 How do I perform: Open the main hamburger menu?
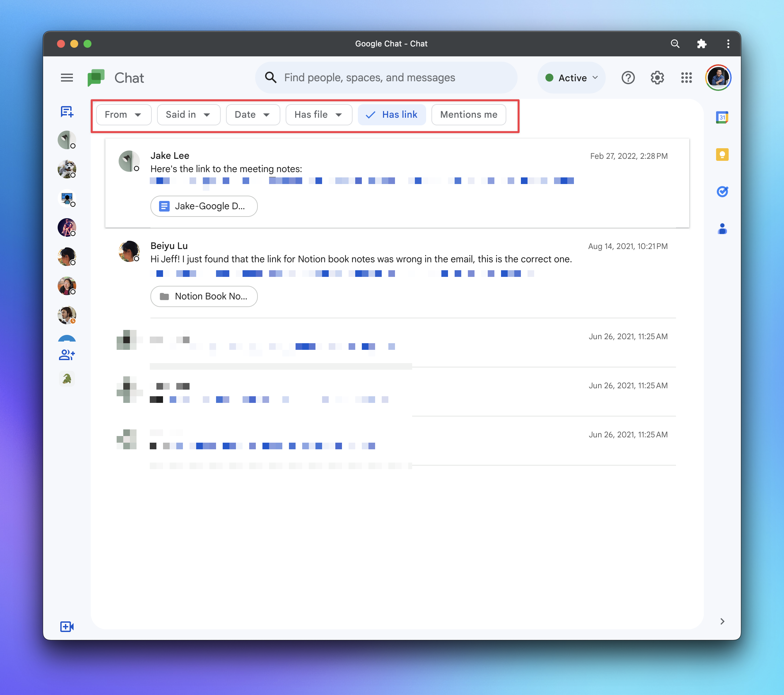(x=67, y=78)
